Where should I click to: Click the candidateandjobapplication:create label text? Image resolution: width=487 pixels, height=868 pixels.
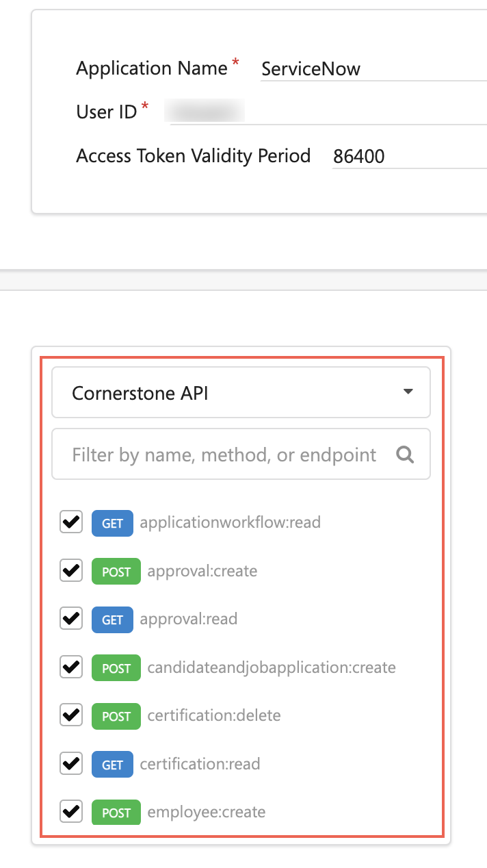click(x=272, y=667)
